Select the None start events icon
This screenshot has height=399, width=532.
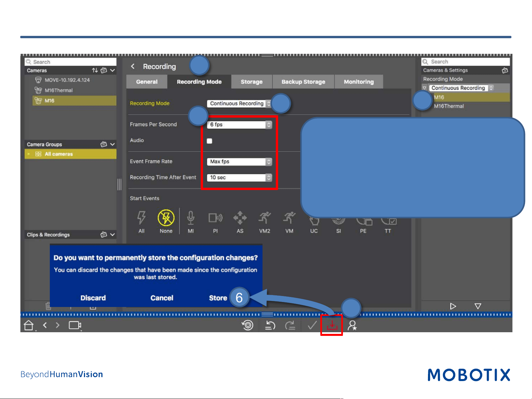166,218
